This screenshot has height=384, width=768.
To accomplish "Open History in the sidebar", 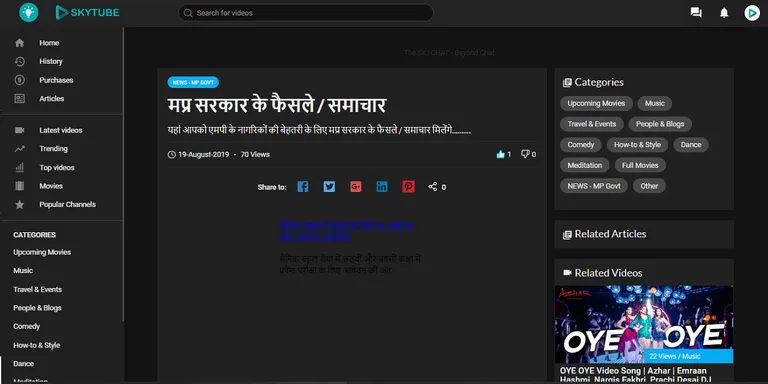I will 51,61.
